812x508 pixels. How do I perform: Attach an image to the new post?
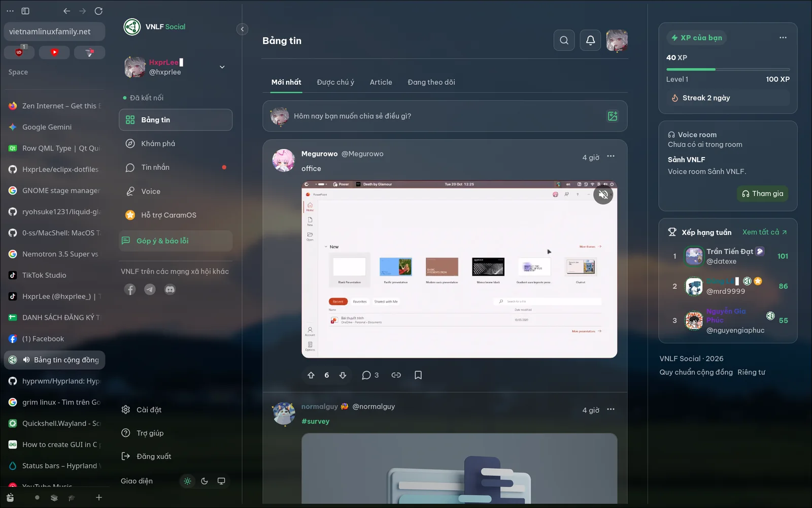point(613,116)
